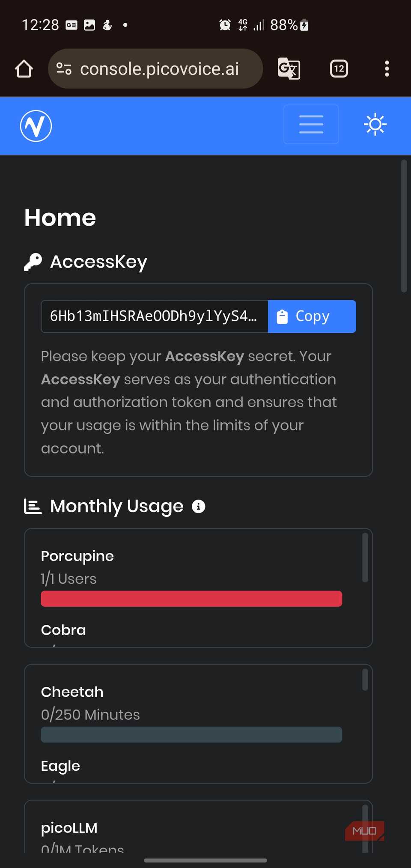The image size is (411, 868).
Task: Open the browser three-dot overflow menu
Action: pyautogui.click(x=387, y=69)
